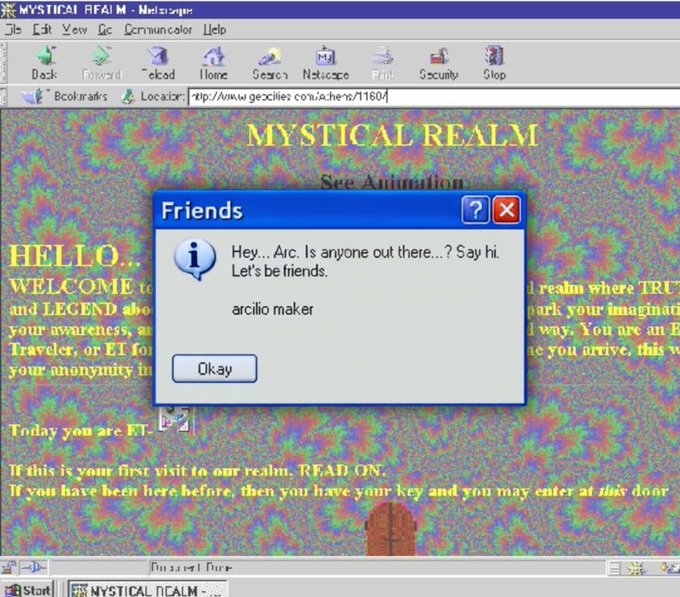
Task: Open the Go menu
Action: 105,29
